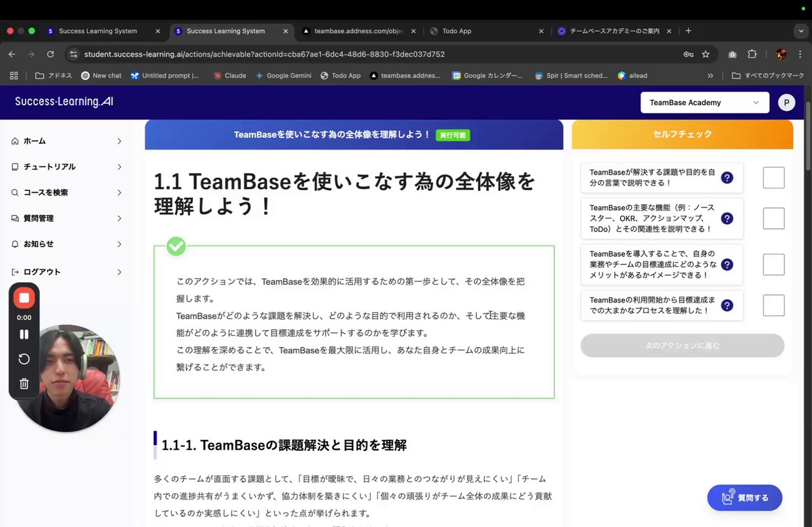
Task: Reload the current page
Action: (x=51, y=55)
